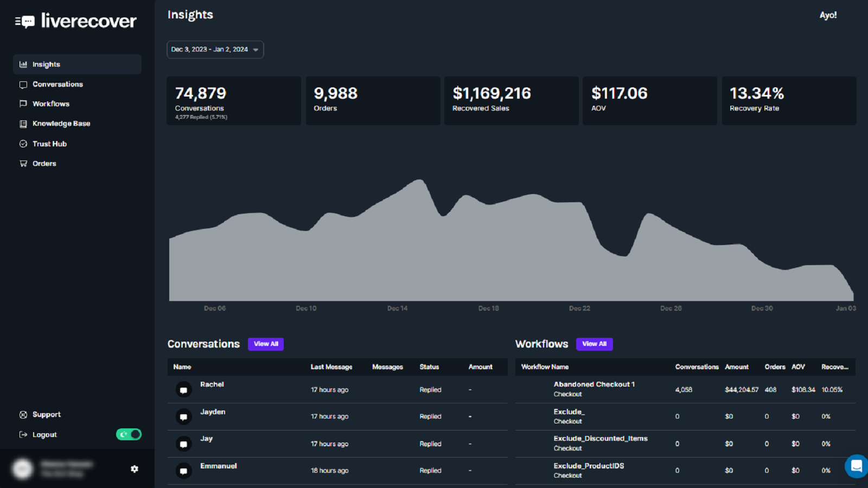868x488 pixels.
Task: Click the Knowledge Base book icon
Action: (x=23, y=124)
